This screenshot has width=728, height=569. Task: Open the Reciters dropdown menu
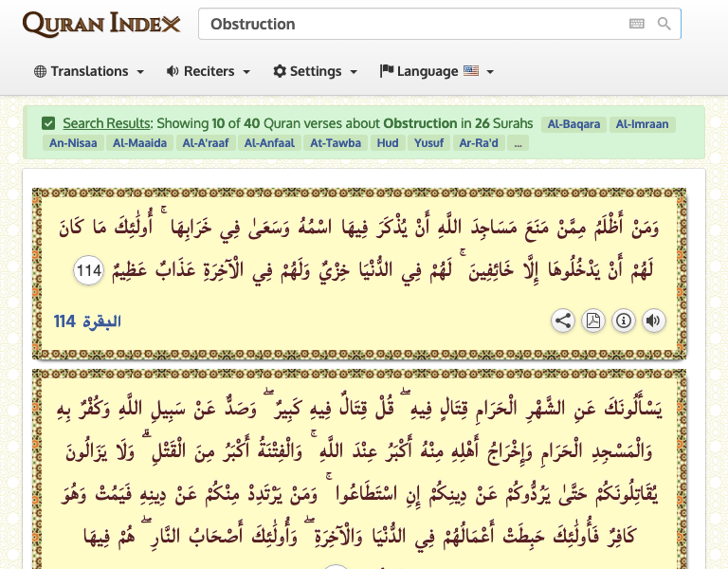click(x=208, y=71)
